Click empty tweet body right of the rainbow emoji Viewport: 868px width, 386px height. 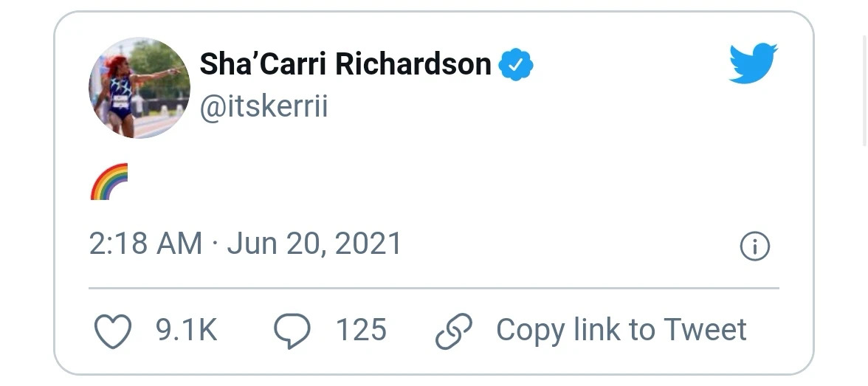(443, 182)
